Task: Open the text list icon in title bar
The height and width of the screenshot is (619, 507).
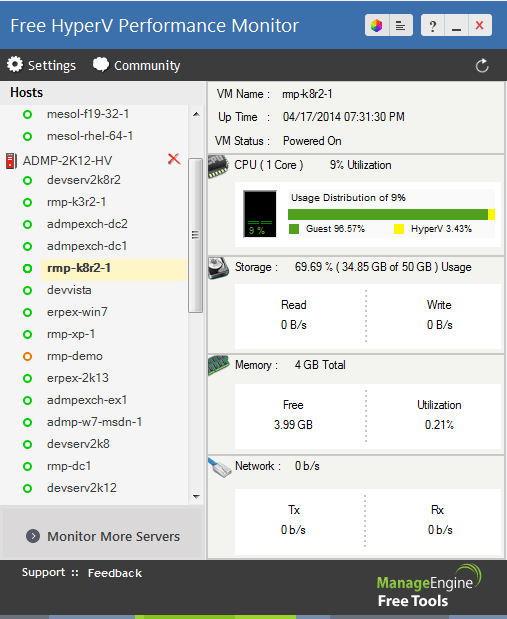Action: click(401, 26)
